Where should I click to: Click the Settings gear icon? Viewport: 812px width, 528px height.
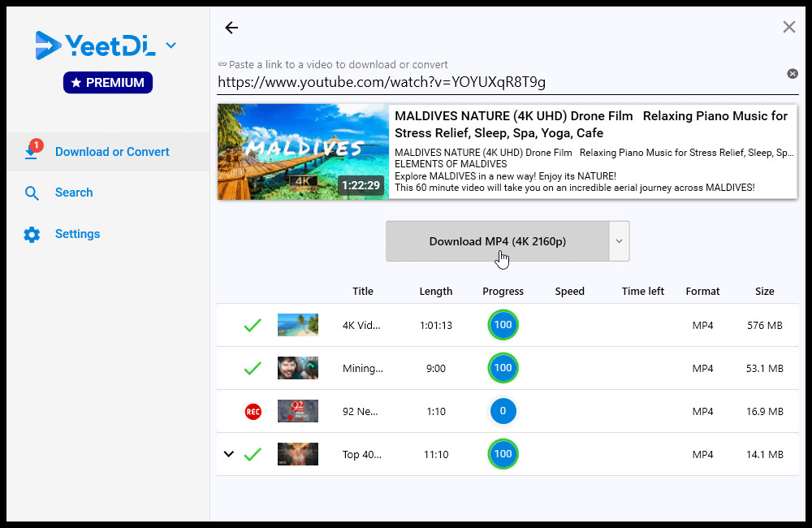pyautogui.click(x=32, y=235)
